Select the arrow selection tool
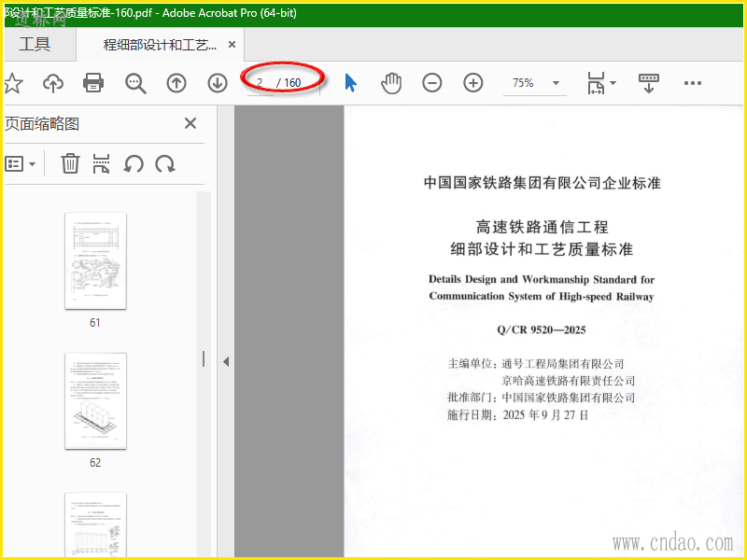The width and height of the screenshot is (747, 560). [351, 83]
